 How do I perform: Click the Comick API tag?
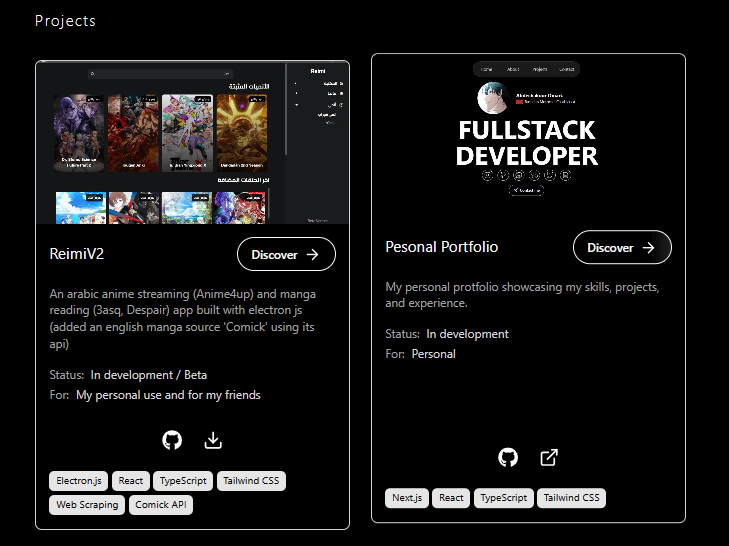tap(160, 505)
